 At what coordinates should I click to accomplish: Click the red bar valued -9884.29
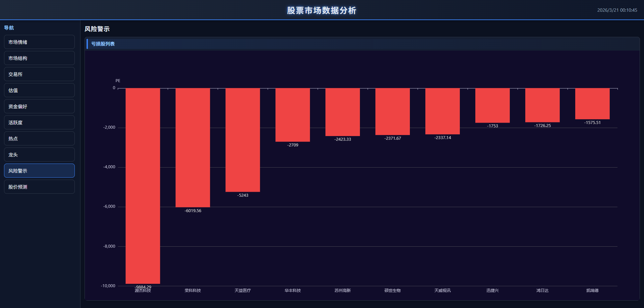pyautogui.click(x=143, y=186)
